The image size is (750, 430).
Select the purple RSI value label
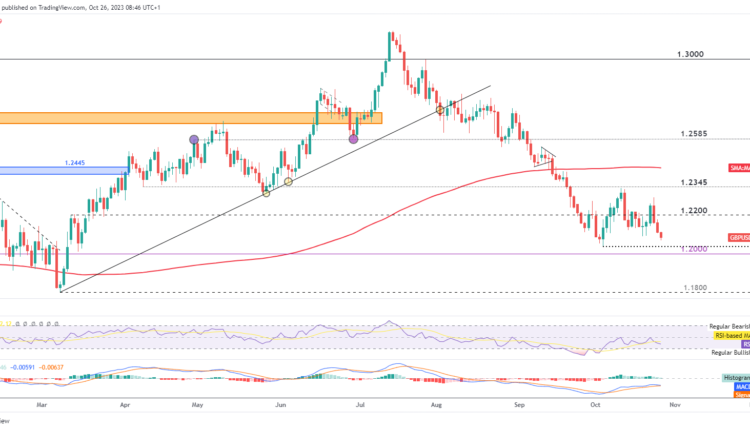point(743,344)
